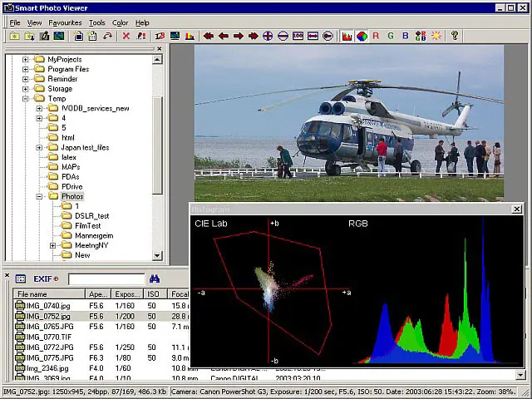Click the rotate red arrow icon
532x399 pixels.
pos(107,37)
